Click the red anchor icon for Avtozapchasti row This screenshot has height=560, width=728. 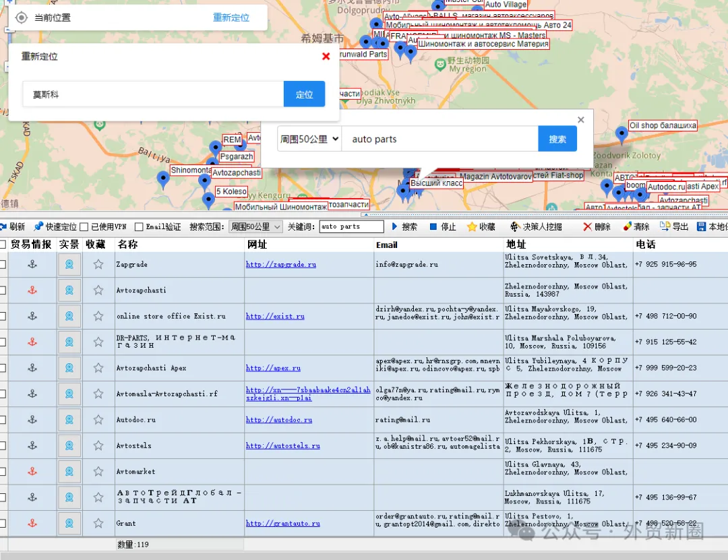[x=32, y=290]
